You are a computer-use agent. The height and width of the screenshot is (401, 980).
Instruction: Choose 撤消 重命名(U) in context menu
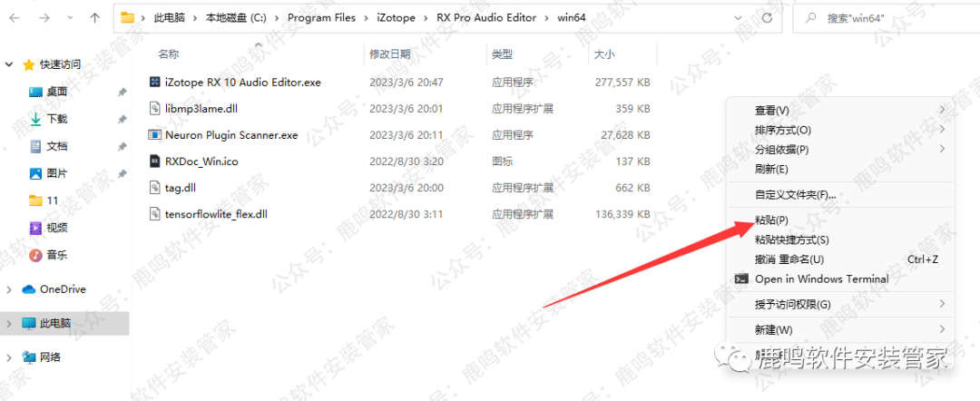coord(839,259)
